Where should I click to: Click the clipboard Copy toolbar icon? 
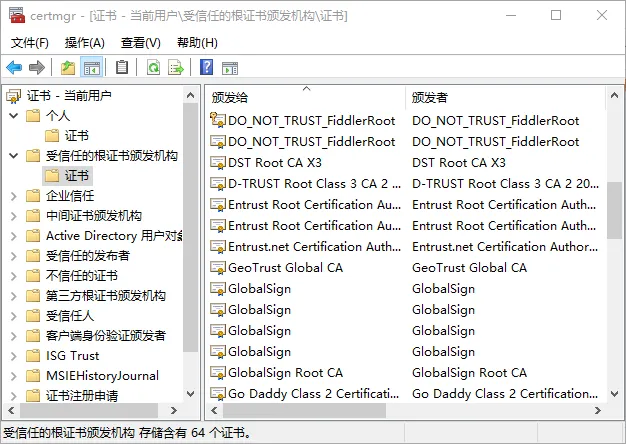pos(122,67)
